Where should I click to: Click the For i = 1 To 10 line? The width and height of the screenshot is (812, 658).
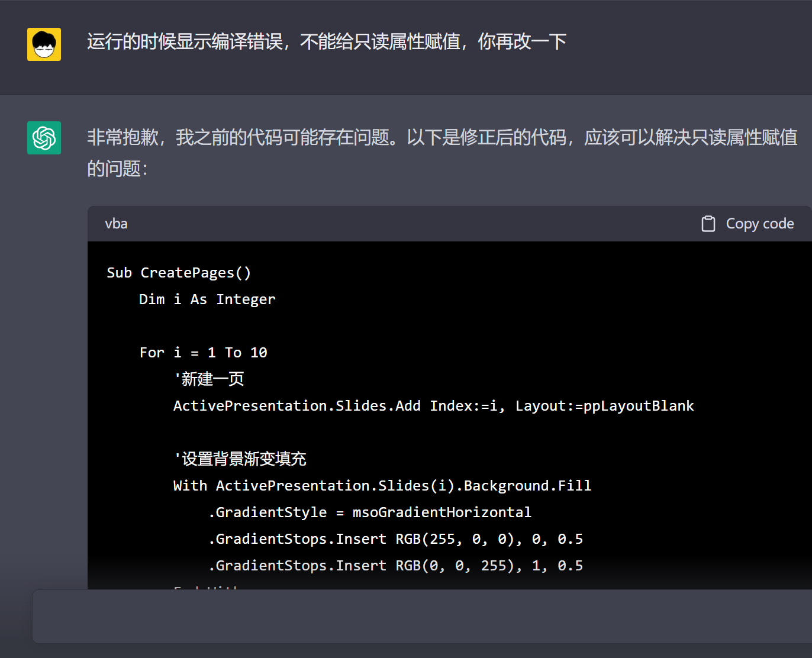pyautogui.click(x=203, y=353)
